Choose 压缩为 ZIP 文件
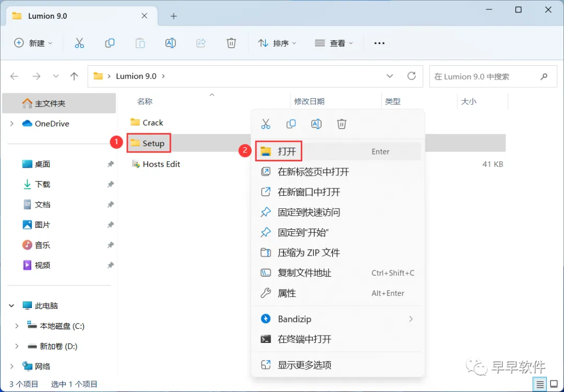 (337, 253)
